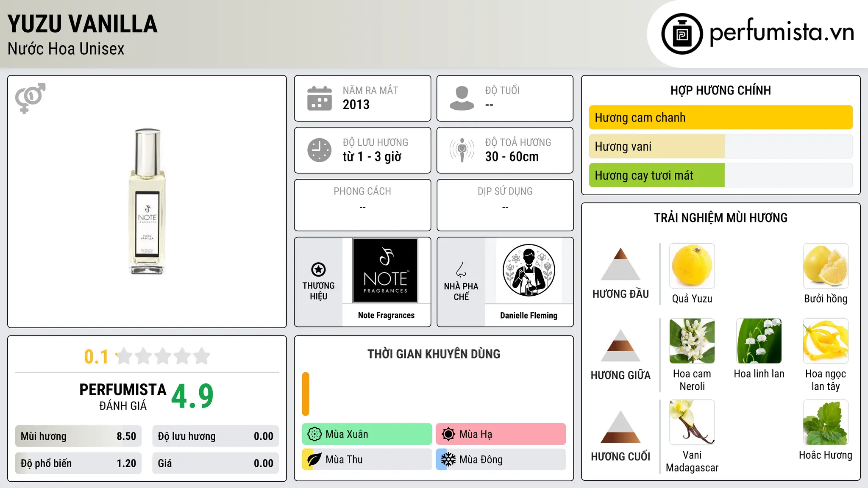Click the Hương đầu pyramid icon
This screenshot has width=868, height=488.
tap(620, 264)
